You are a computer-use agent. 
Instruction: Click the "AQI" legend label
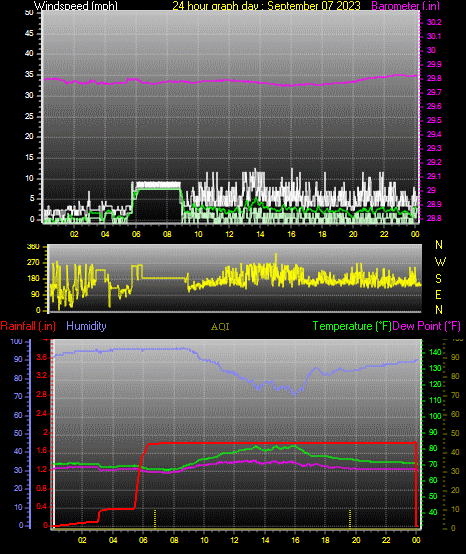pyautogui.click(x=220, y=327)
